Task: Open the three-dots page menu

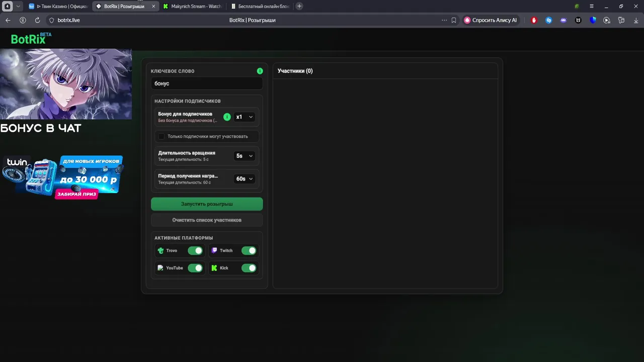Action: click(444, 20)
